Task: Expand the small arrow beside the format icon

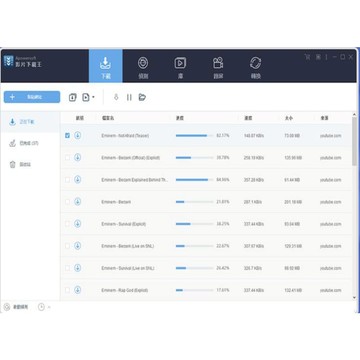Action: [x=93, y=97]
